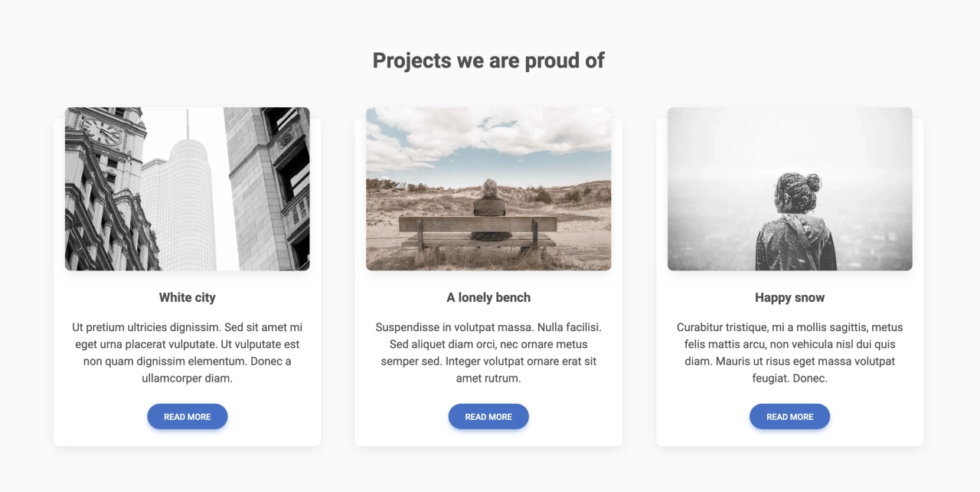Viewport: 980px width, 492px height.
Task: Click the Curabitur tristique description paragraph
Action: click(789, 353)
